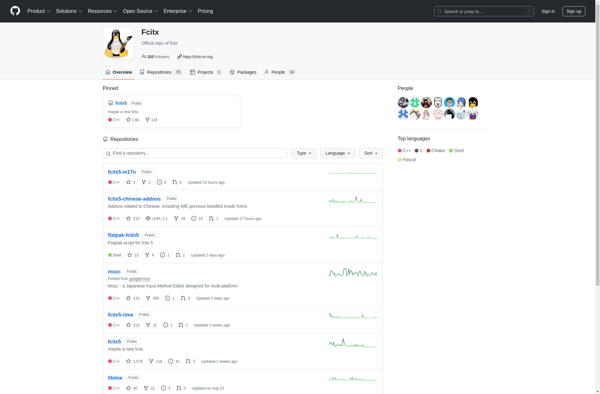This screenshot has height=394, width=600.
Task: Click the Find a repository input
Action: click(x=195, y=153)
